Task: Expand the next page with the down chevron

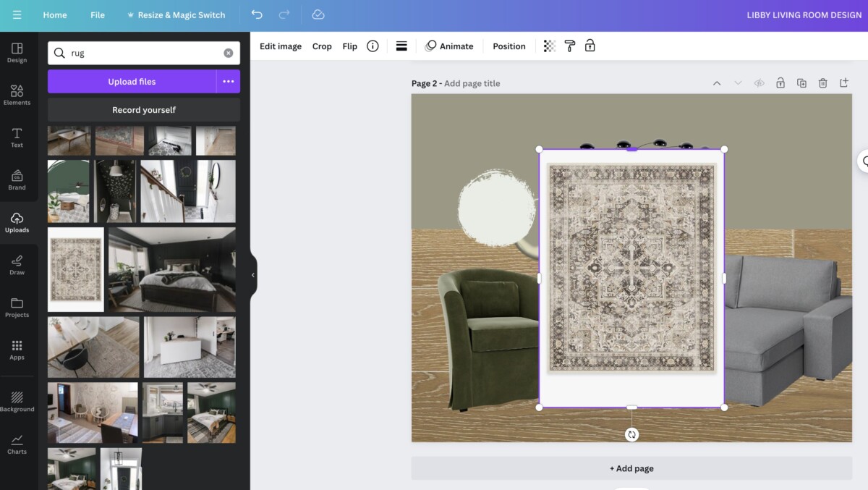Action: click(x=738, y=83)
